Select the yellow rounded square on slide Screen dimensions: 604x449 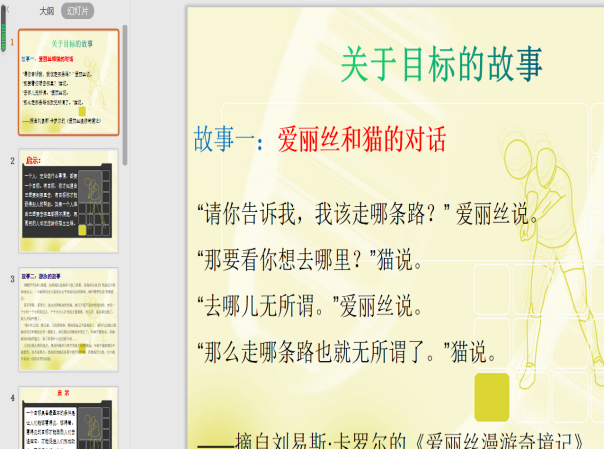pyautogui.click(x=491, y=397)
